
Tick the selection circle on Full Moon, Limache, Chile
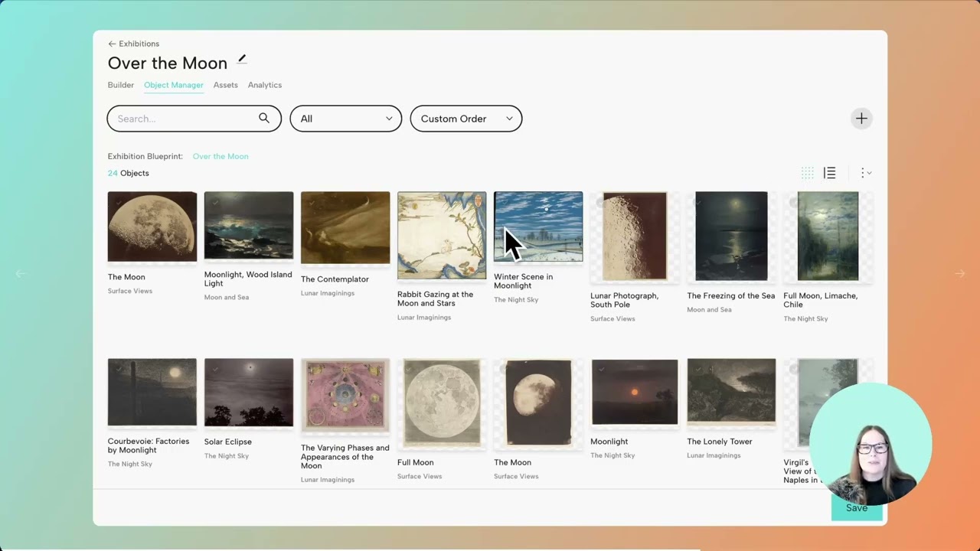tap(793, 203)
